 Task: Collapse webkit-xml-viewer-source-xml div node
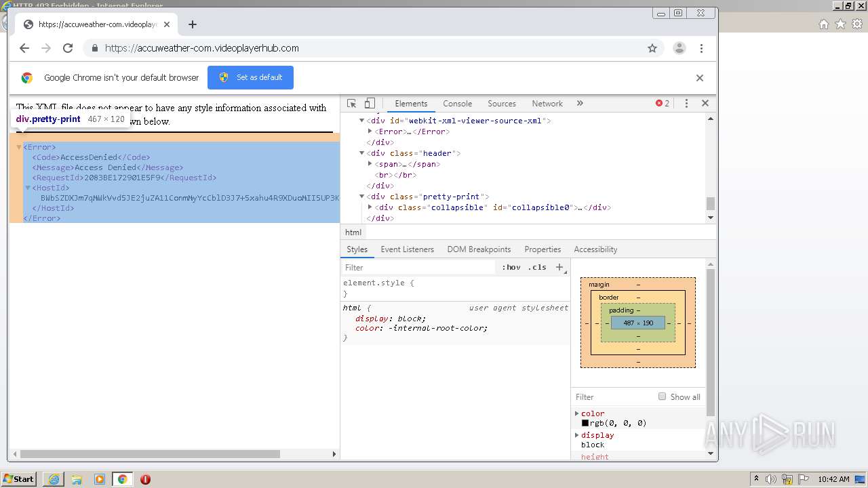pos(362,121)
